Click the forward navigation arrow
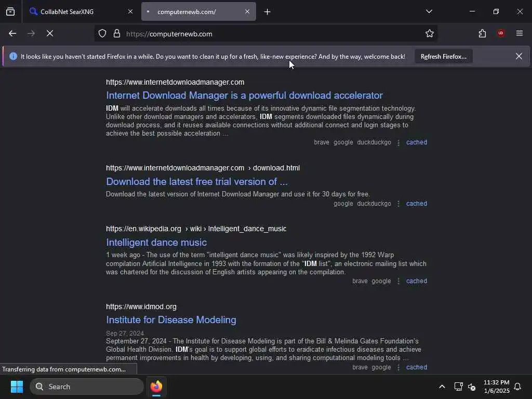The width and height of the screenshot is (532, 399). tap(31, 33)
